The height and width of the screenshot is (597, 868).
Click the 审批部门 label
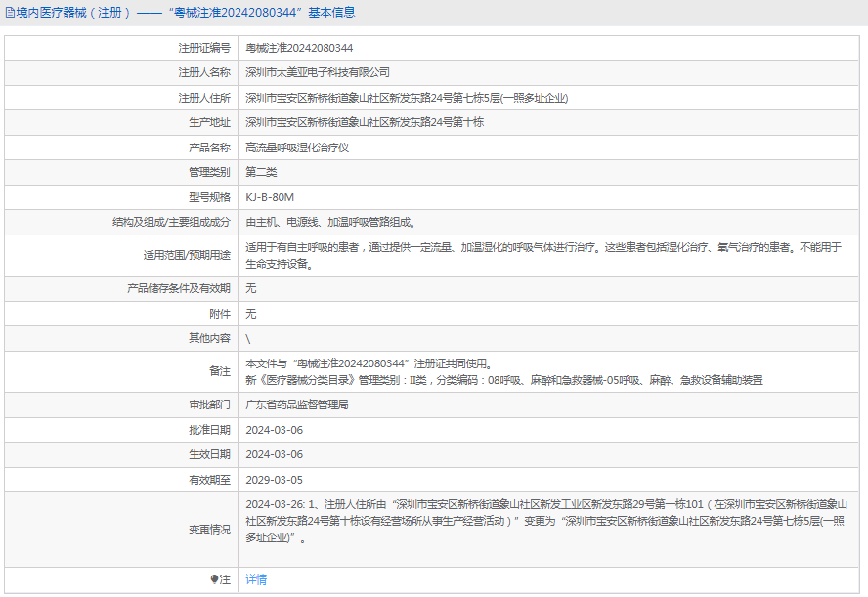click(x=209, y=405)
